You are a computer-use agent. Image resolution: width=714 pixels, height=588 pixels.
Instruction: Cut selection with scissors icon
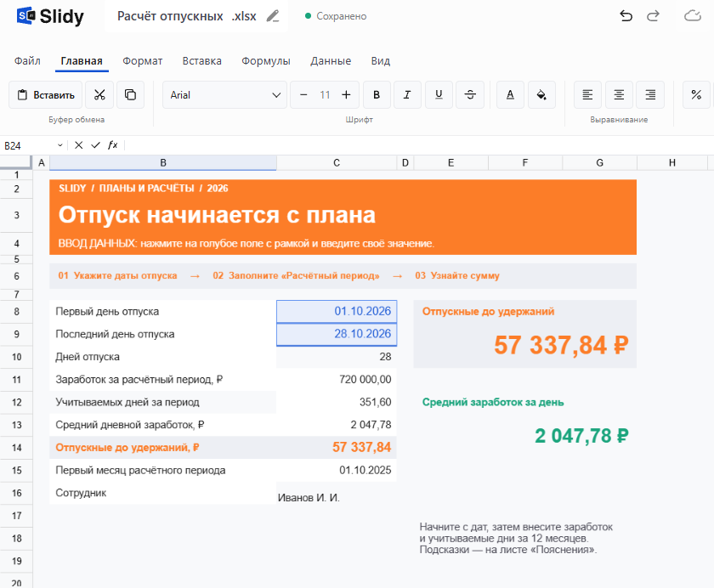pyautogui.click(x=99, y=94)
